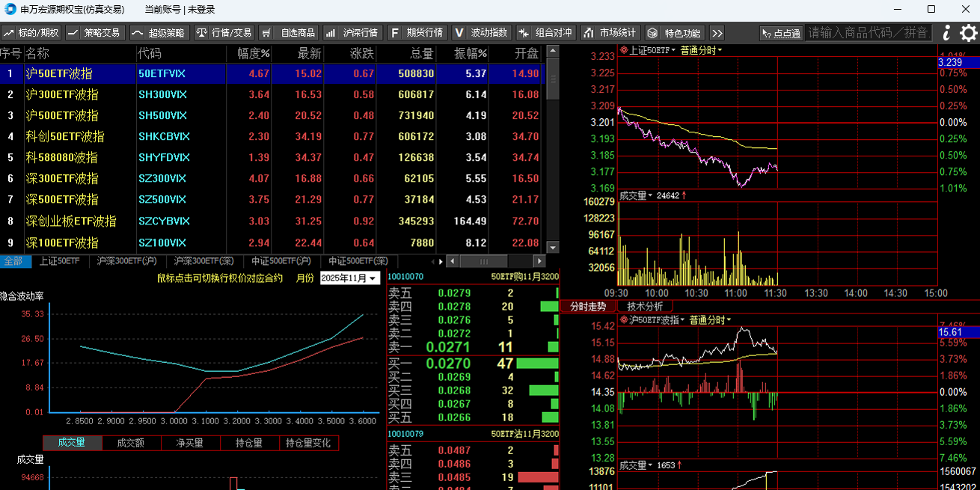
Task: Switch to 技术分析 tab
Action: point(644,306)
